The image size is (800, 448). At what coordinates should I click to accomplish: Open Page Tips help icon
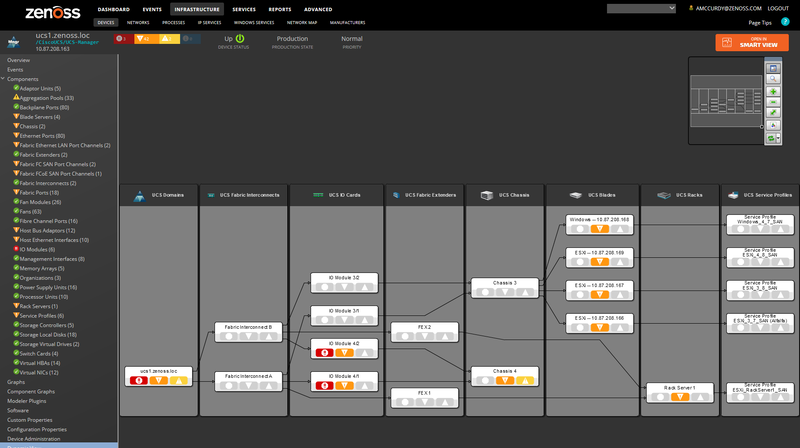click(785, 22)
